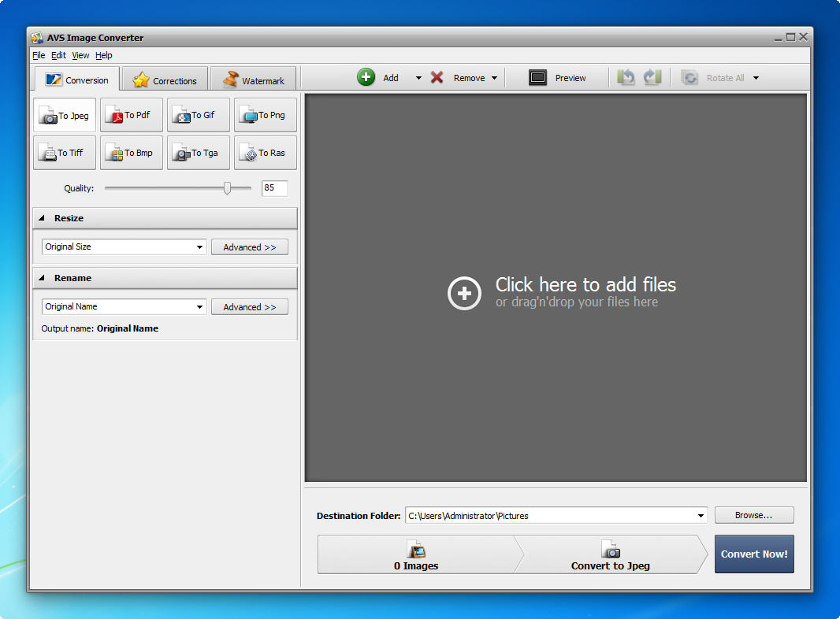Open the View menu
Image resolution: width=840 pixels, height=619 pixels.
pyautogui.click(x=80, y=55)
